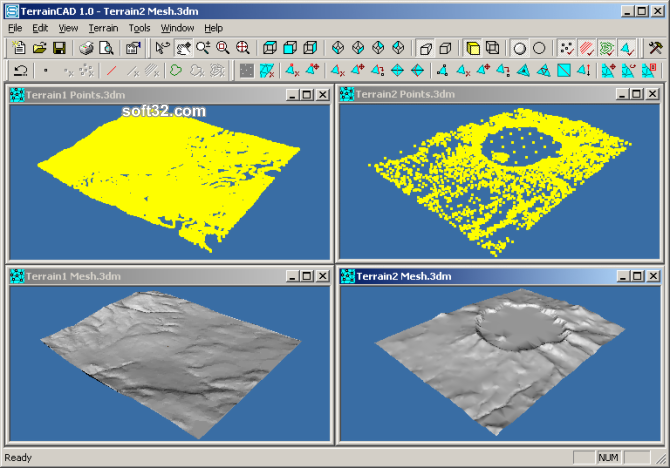Open a file with the folder icon

[x=39, y=48]
